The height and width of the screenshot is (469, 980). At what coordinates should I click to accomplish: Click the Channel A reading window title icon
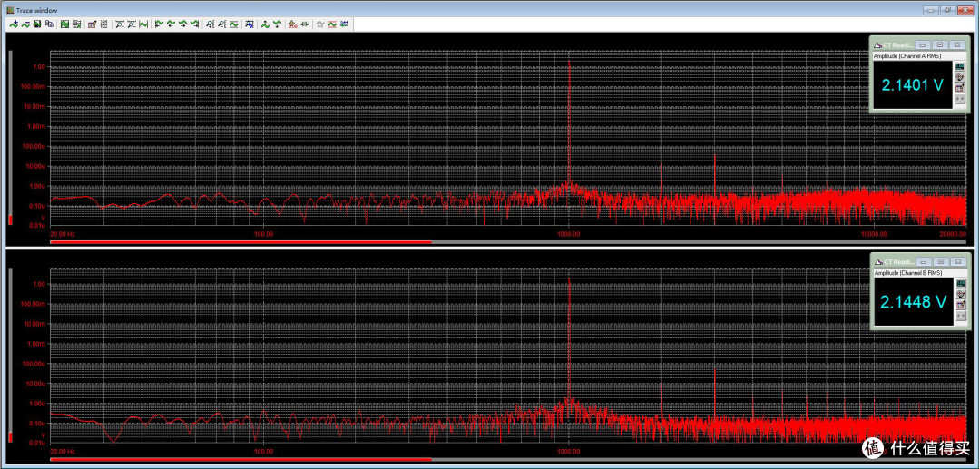[878, 45]
